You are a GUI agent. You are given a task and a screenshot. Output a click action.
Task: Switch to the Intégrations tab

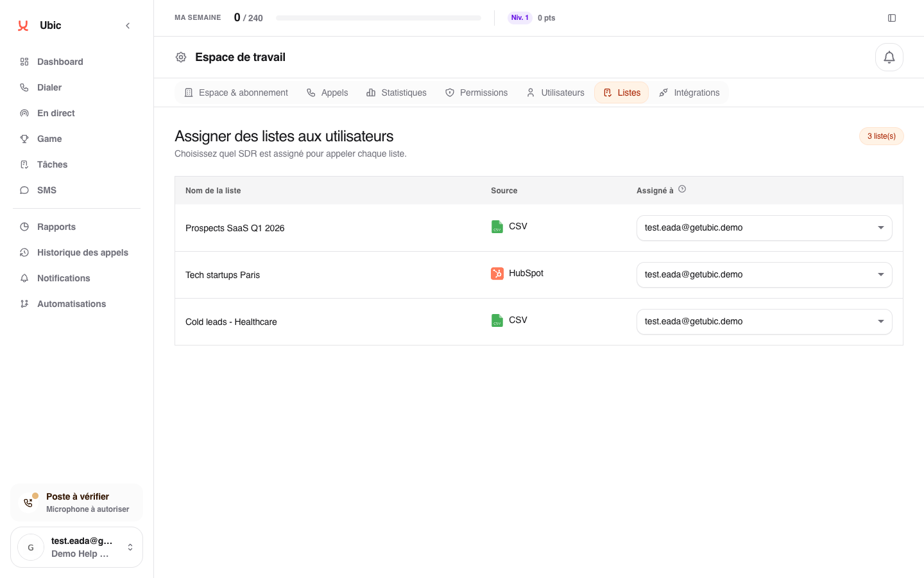(689, 92)
